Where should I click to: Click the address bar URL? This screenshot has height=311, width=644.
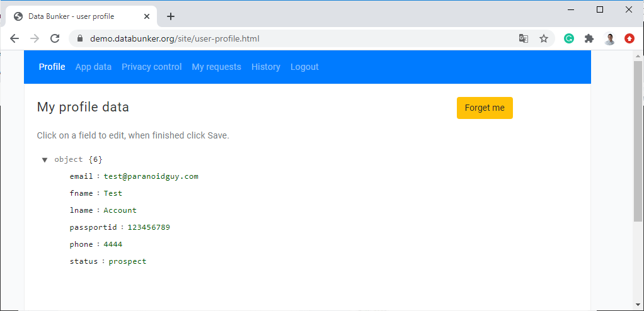tap(175, 38)
